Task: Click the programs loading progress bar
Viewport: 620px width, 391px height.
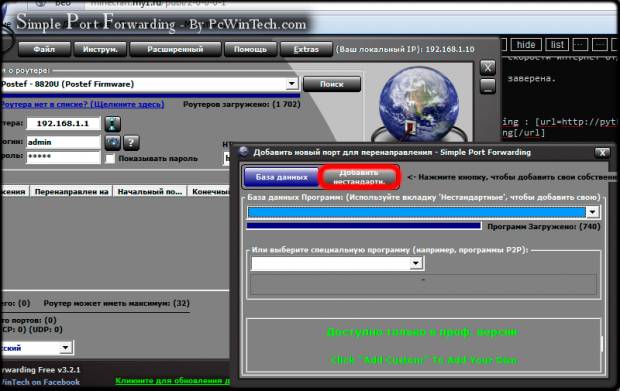Action: point(364,226)
